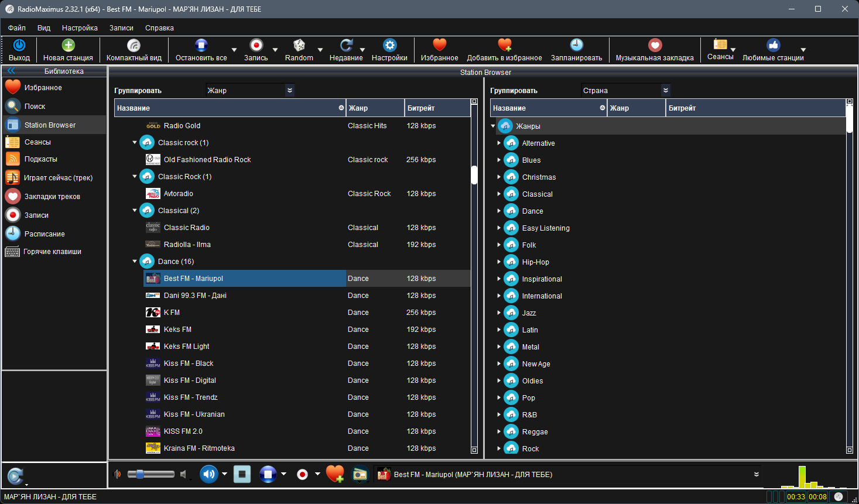Click the Выход power icon
Viewport: 859px width, 504px height.
(x=19, y=45)
